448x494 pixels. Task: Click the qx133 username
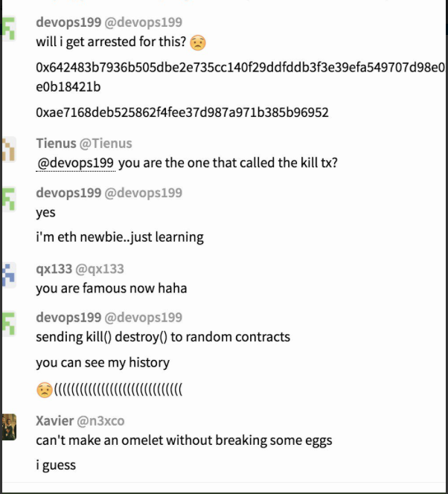(54, 269)
